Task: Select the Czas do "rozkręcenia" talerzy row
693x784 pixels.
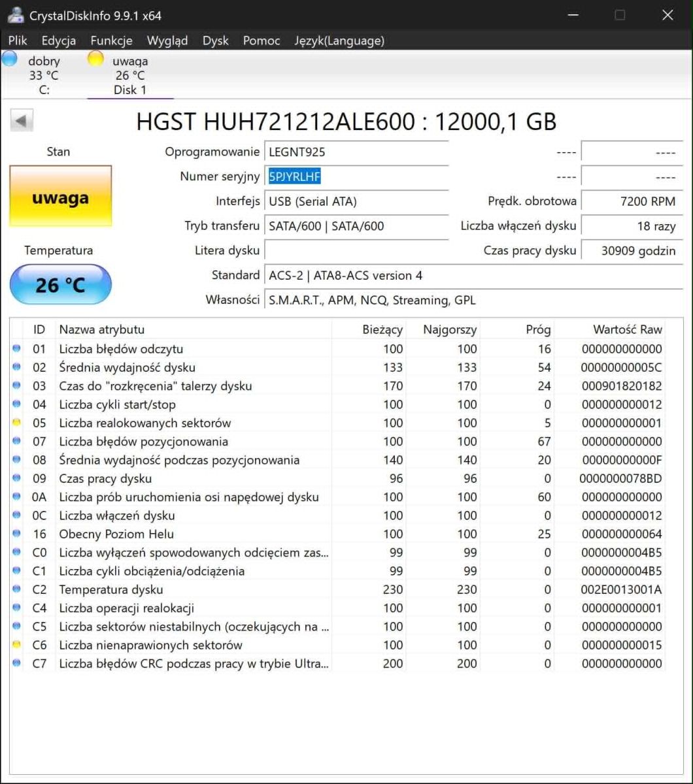Action: coord(338,386)
